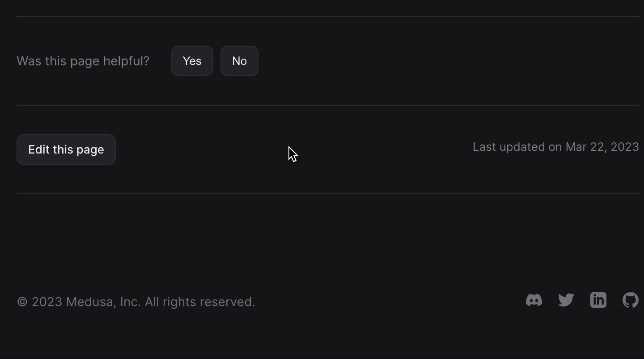Visit the Discord server via its logo
This screenshot has height=359, width=644.
pos(533,300)
